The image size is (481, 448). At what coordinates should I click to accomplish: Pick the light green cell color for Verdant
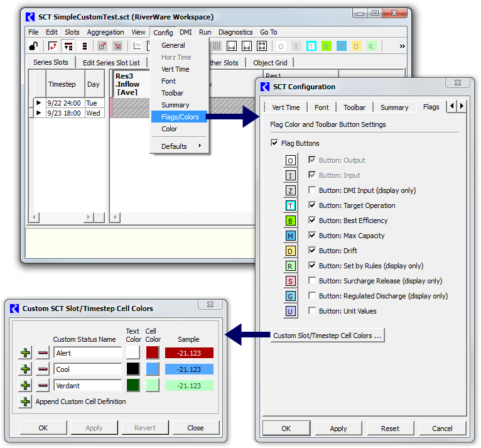point(152,385)
